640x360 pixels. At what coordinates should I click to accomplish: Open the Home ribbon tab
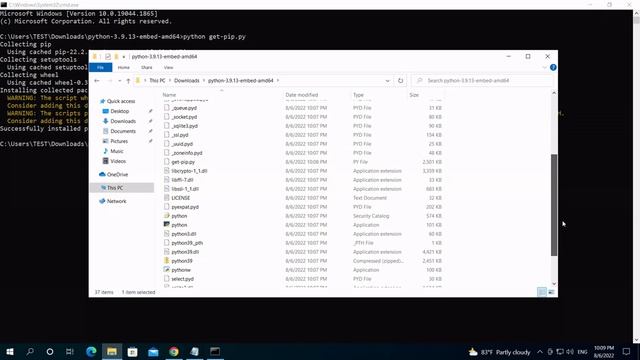pos(124,67)
